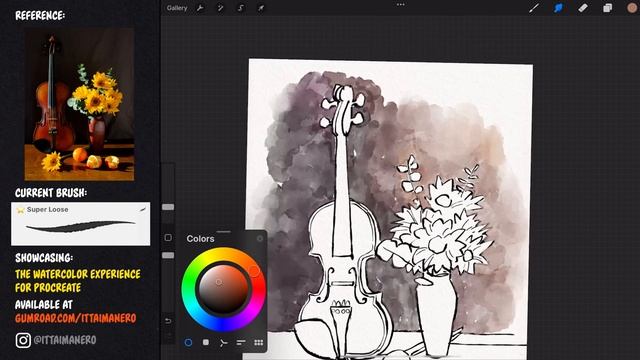Tap the square Modify button on sidebar

click(168, 237)
